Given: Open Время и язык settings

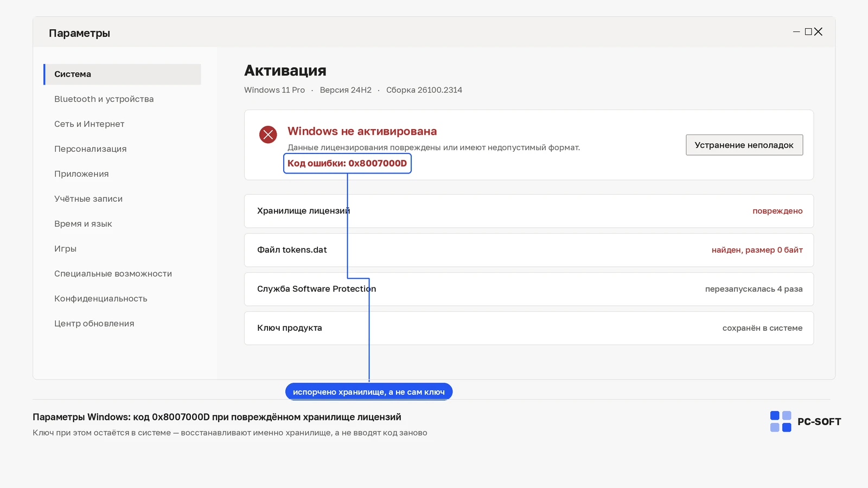Looking at the screenshot, I should coord(83,224).
